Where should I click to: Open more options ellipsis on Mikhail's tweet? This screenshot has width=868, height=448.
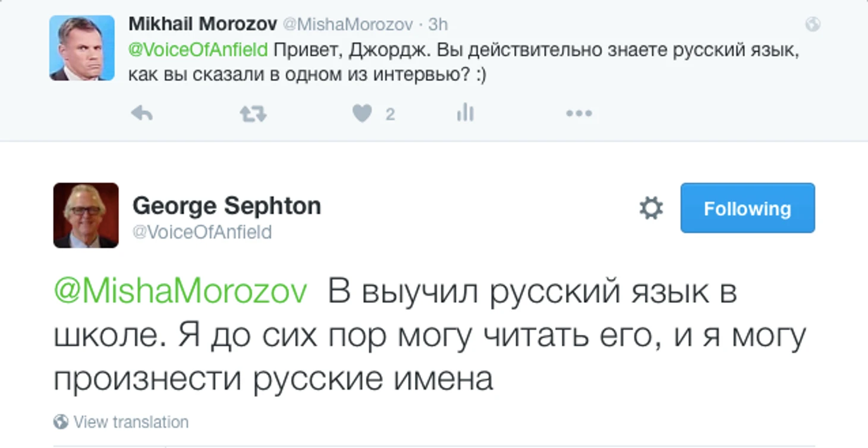coord(578,113)
